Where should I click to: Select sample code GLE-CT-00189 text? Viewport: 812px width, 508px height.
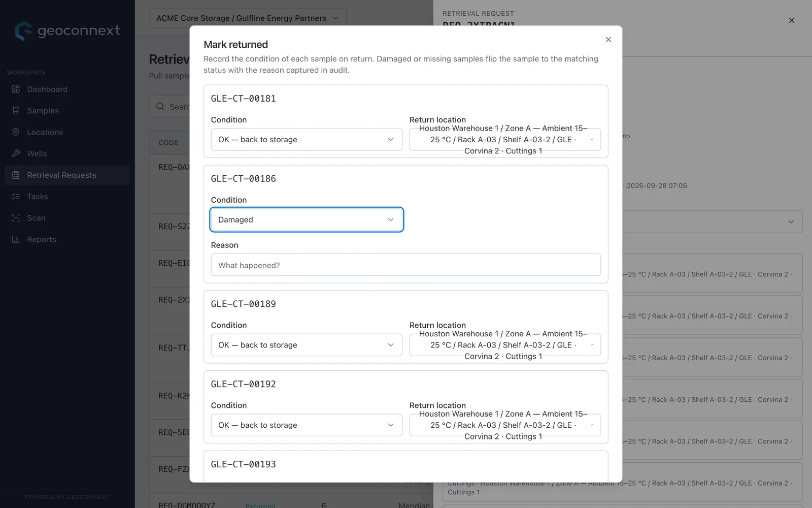[244, 304]
